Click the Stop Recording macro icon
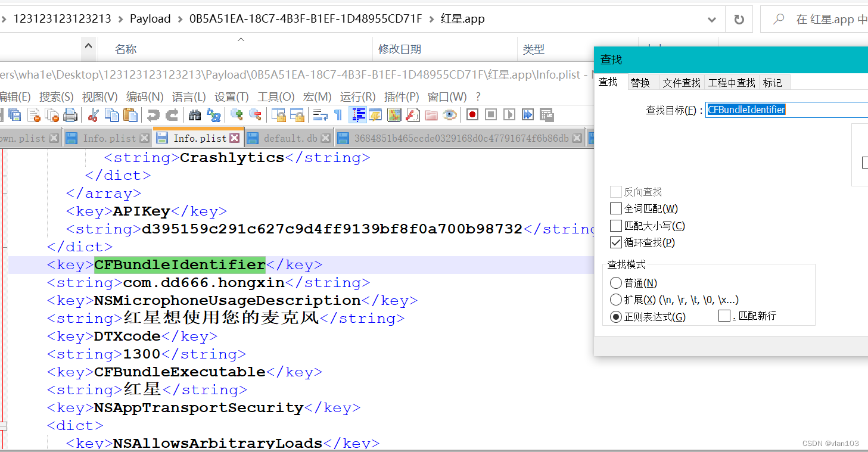The image size is (868, 452). (491, 114)
